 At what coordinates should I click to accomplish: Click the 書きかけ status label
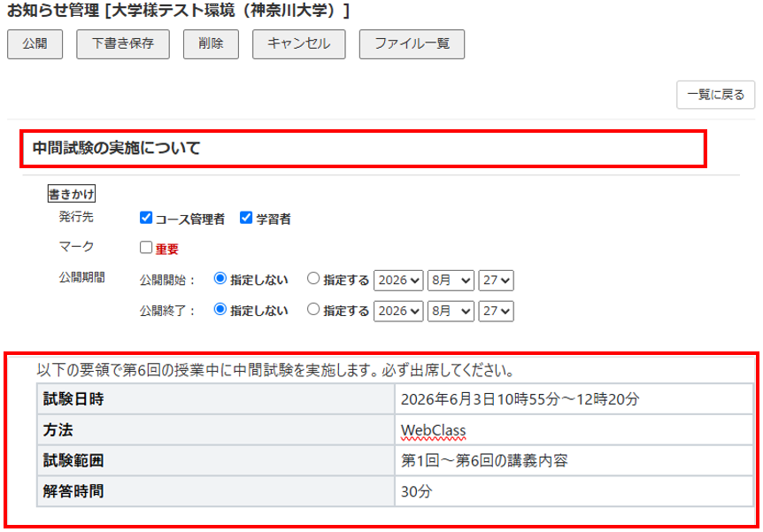(x=72, y=194)
